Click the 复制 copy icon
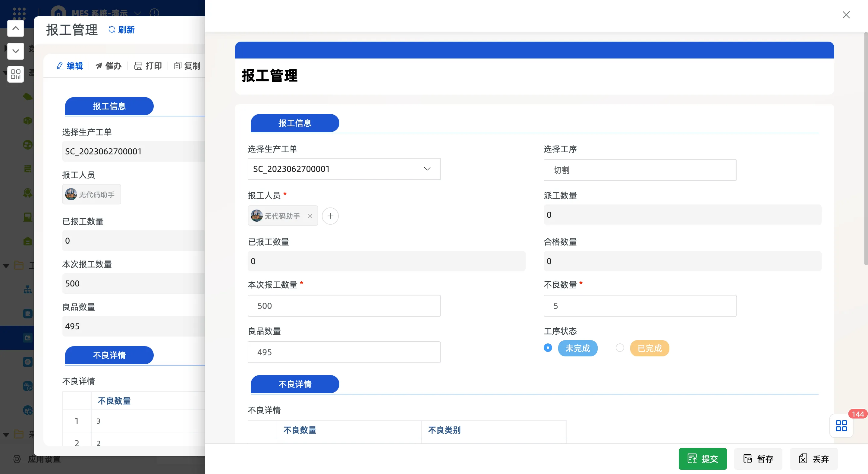This screenshot has height=474, width=868. [177, 66]
